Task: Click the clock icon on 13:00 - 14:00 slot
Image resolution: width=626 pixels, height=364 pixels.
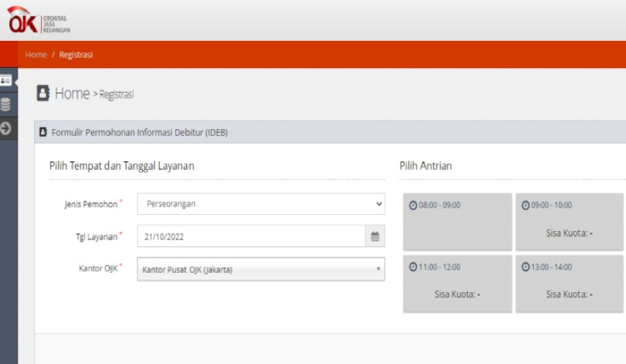Action: pyautogui.click(x=526, y=267)
